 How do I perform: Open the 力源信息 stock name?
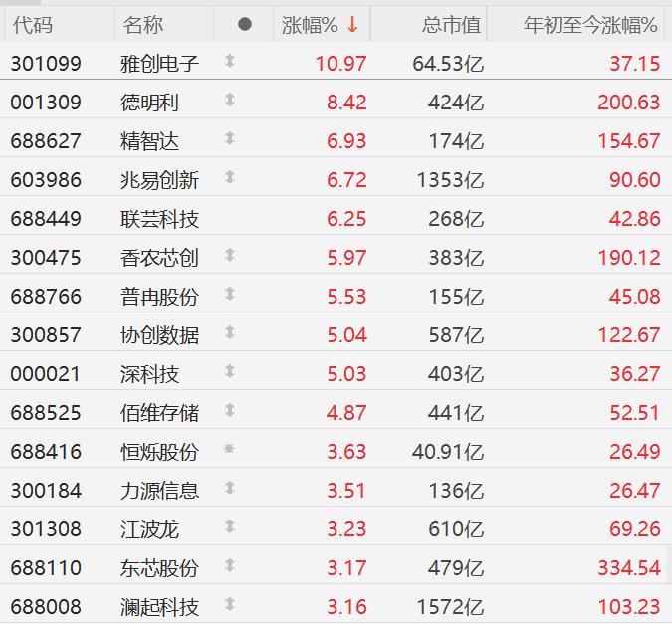pyautogui.click(x=159, y=491)
